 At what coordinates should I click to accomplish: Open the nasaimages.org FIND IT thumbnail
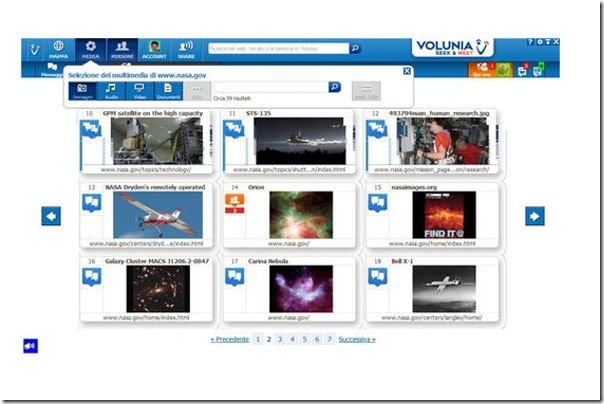click(x=444, y=215)
